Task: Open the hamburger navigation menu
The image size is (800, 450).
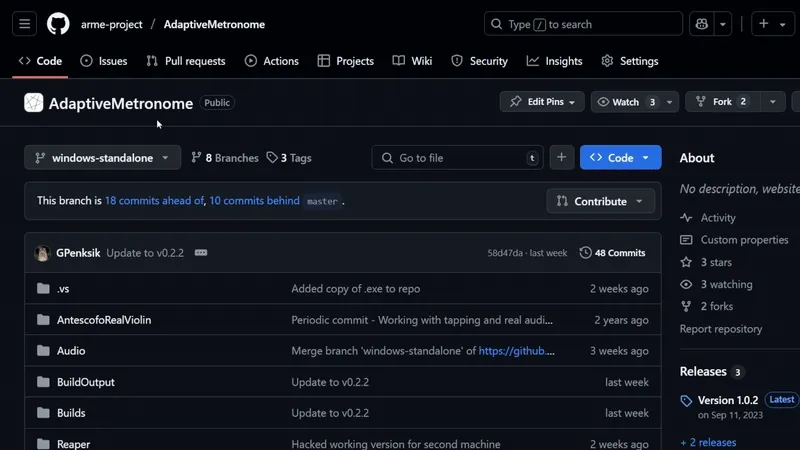Action: (25, 24)
